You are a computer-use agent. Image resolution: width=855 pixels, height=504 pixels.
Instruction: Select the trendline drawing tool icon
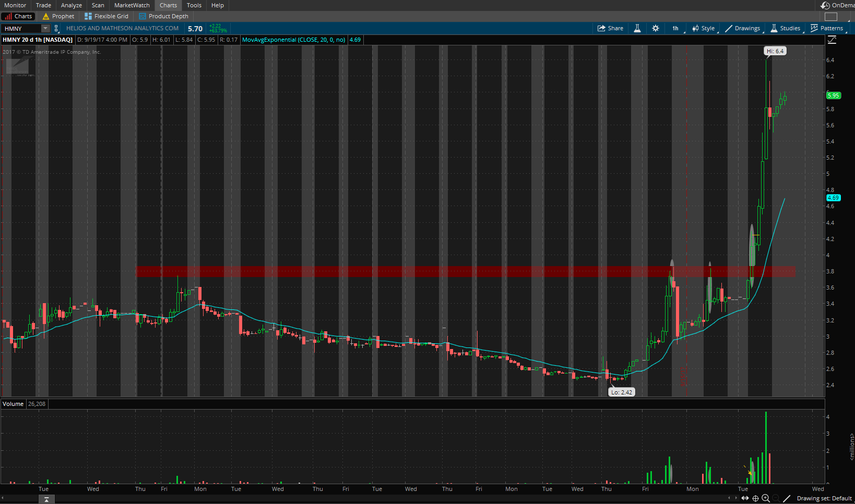tap(787, 498)
